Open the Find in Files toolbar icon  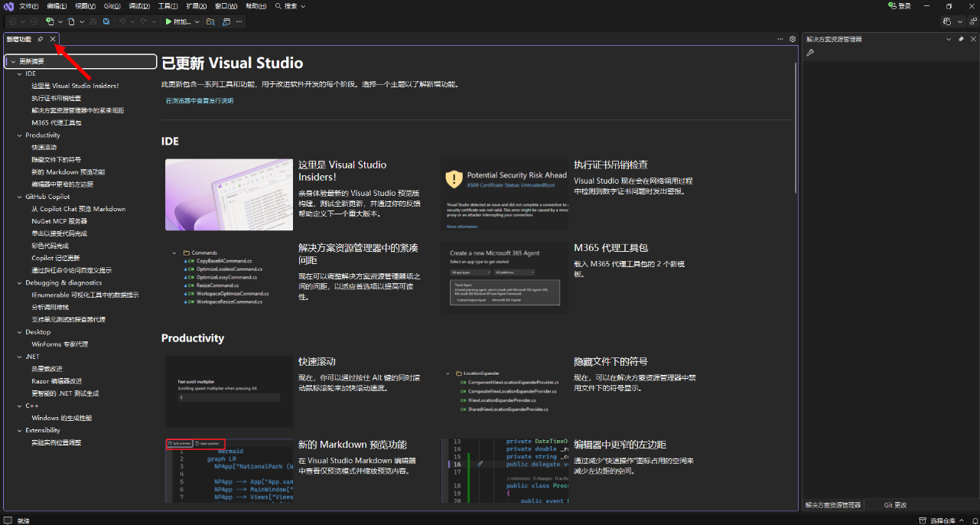[x=211, y=22]
